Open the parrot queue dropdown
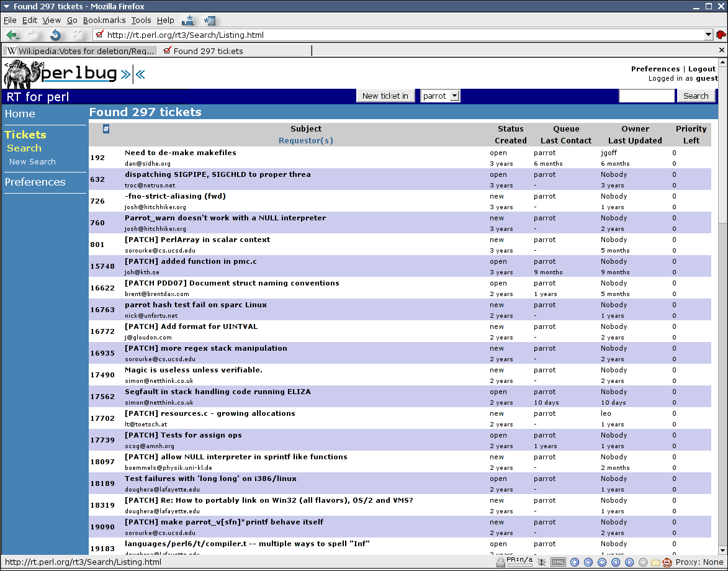Image resolution: width=728 pixels, height=571 pixels. 439,96
